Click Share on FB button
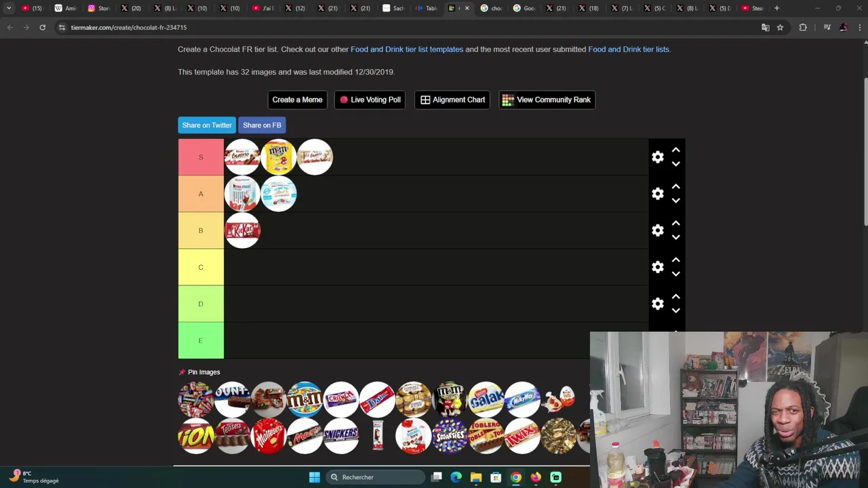Image resolution: width=868 pixels, height=488 pixels. pyautogui.click(x=262, y=125)
